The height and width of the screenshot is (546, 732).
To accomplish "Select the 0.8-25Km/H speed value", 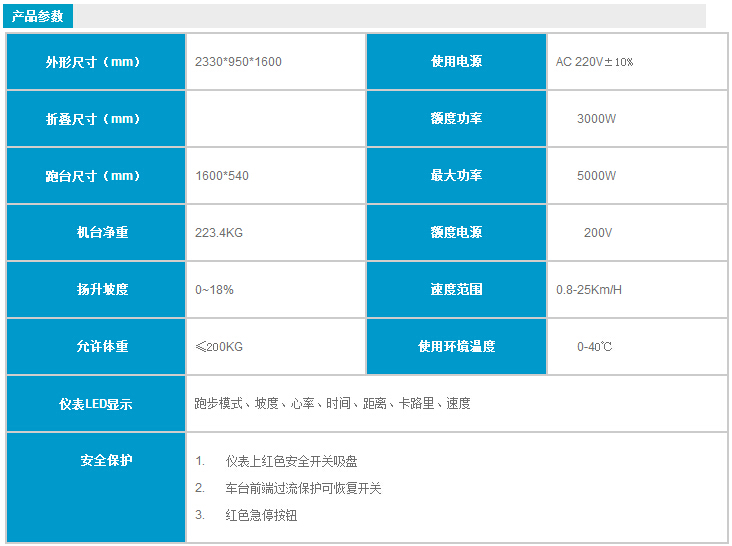I will [589, 290].
